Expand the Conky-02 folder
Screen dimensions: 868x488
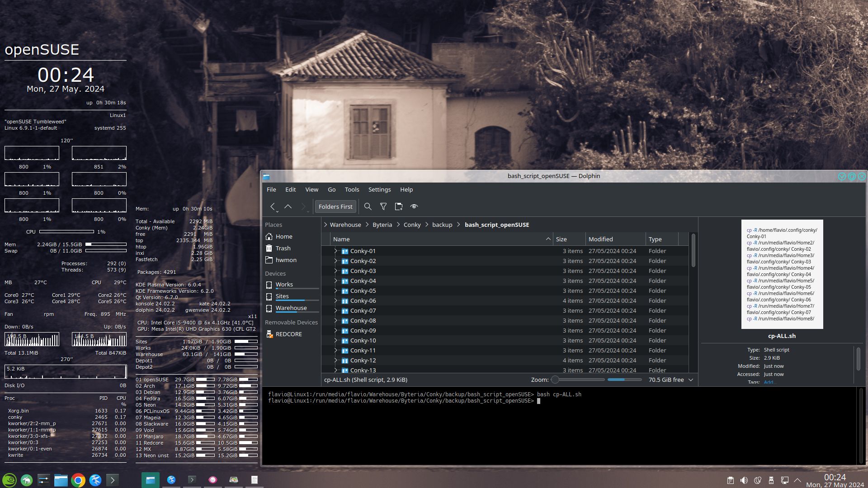tap(335, 261)
